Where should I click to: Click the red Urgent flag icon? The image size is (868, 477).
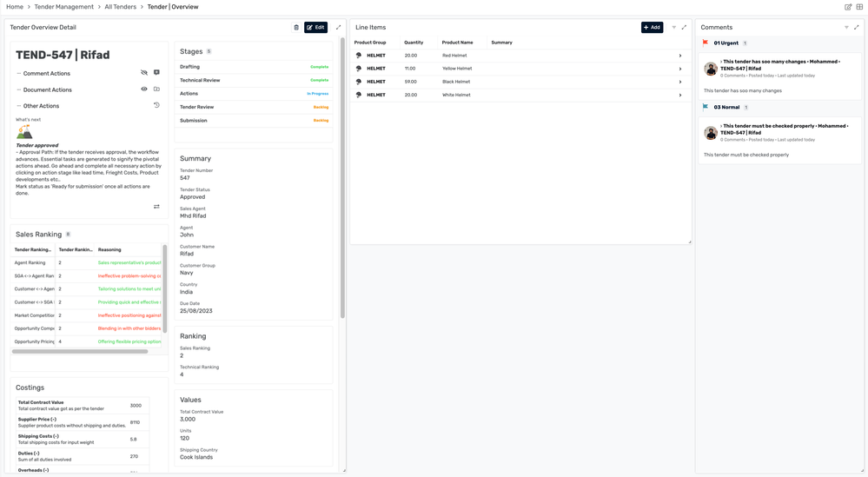click(706, 43)
